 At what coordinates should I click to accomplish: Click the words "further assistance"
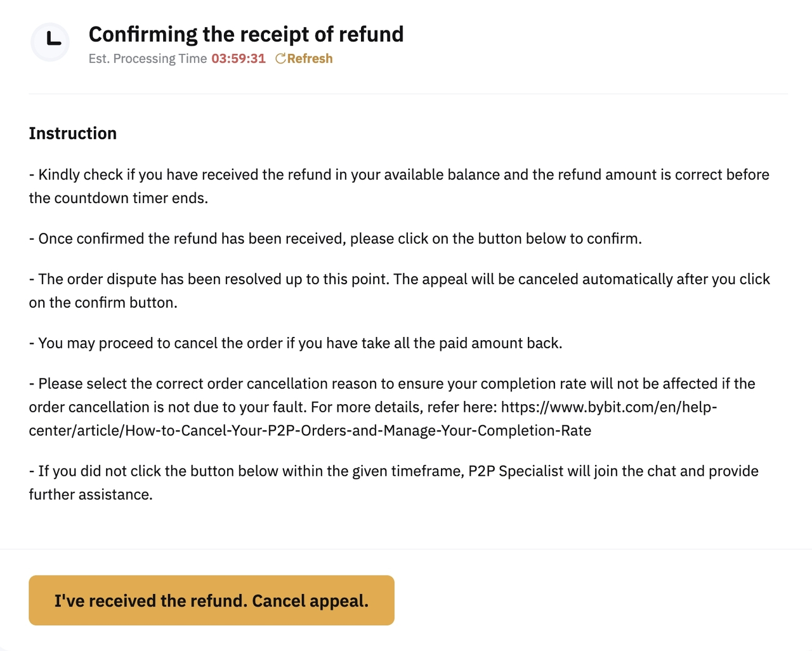tap(91, 495)
